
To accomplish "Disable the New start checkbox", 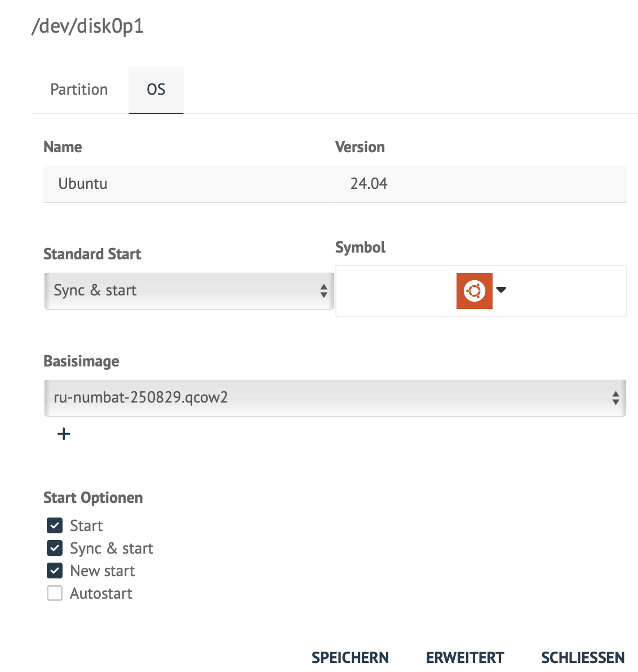I will [55, 571].
